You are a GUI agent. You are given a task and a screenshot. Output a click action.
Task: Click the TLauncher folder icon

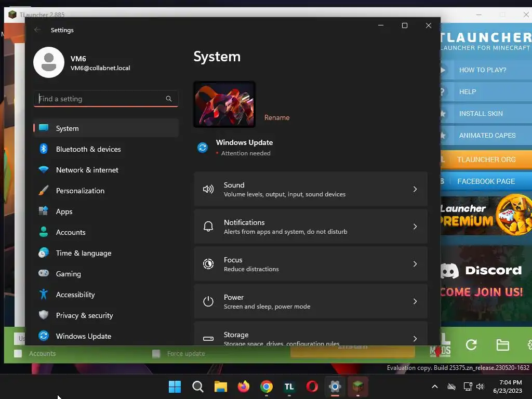coord(502,345)
